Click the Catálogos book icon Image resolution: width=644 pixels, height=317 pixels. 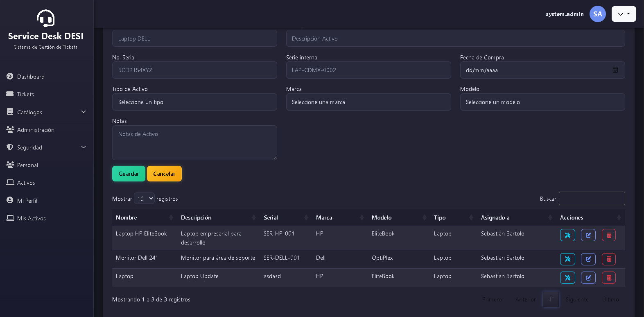click(10, 111)
